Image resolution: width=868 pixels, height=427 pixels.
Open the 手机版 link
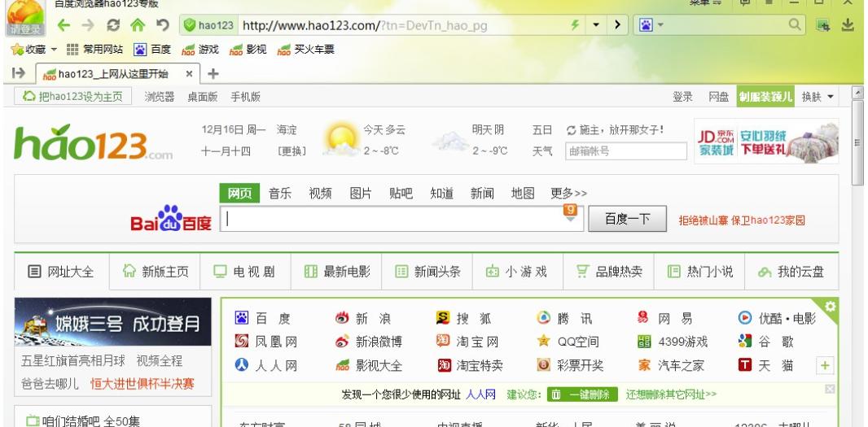click(x=245, y=97)
